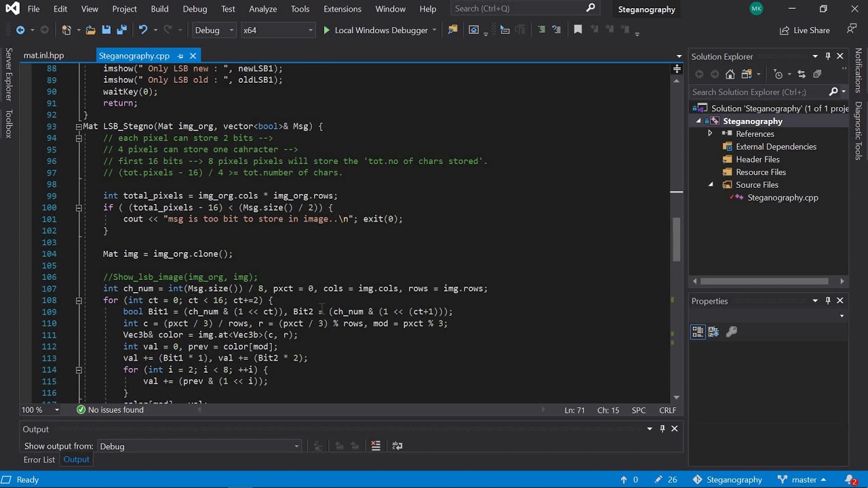The image size is (868, 488).
Task: Open the Build menu
Action: click(x=159, y=9)
